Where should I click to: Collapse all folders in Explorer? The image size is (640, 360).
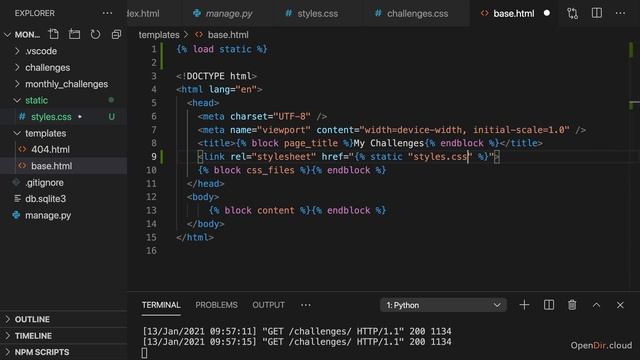click(x=116, y=34)
